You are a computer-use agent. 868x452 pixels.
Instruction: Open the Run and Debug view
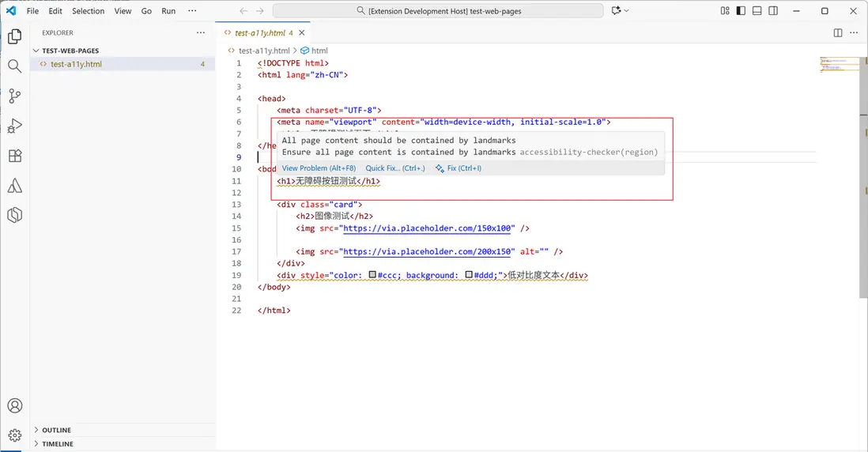point(14,126)
